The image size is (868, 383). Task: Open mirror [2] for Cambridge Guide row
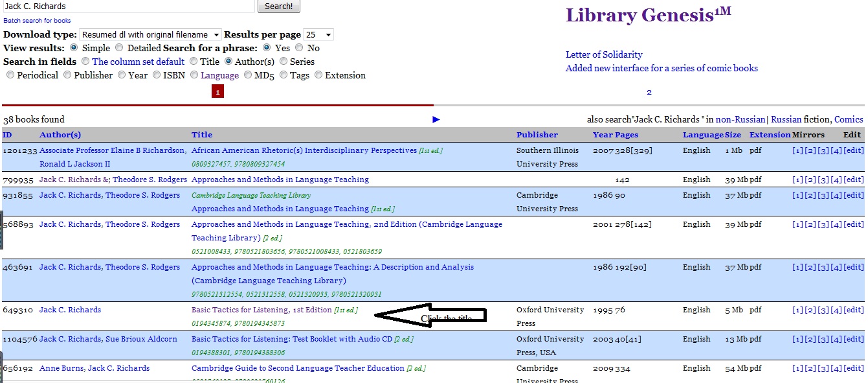tap(810, 368)
